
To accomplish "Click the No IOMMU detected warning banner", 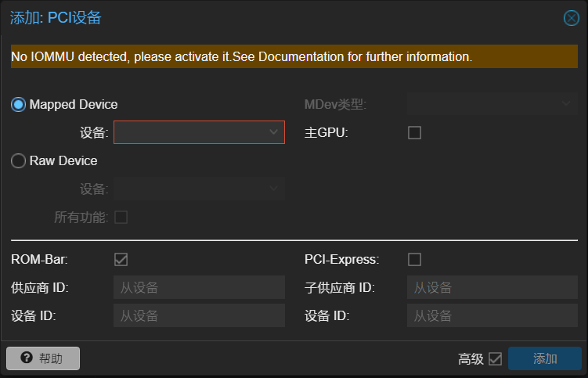I will tap(294, 56).
